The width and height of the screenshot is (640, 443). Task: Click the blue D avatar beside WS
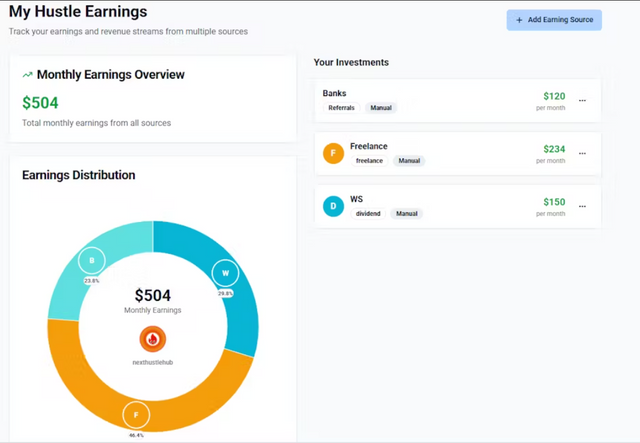pos(333,206)
